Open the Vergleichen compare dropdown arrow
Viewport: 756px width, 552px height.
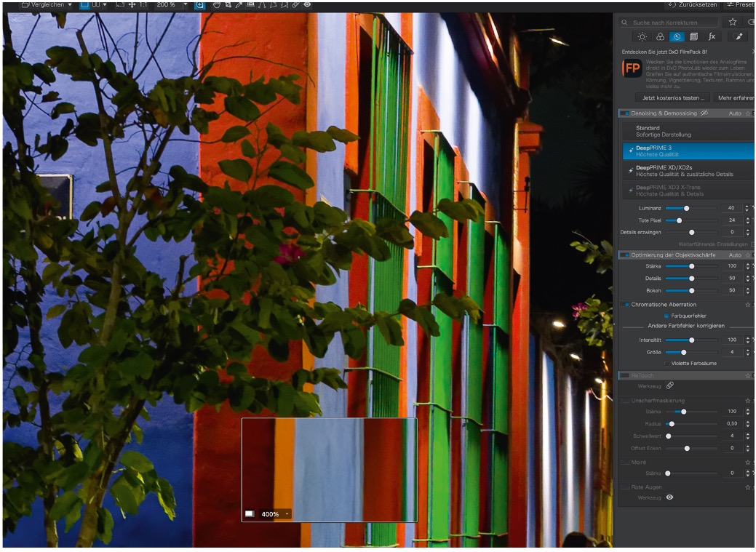tap(70, 5)
